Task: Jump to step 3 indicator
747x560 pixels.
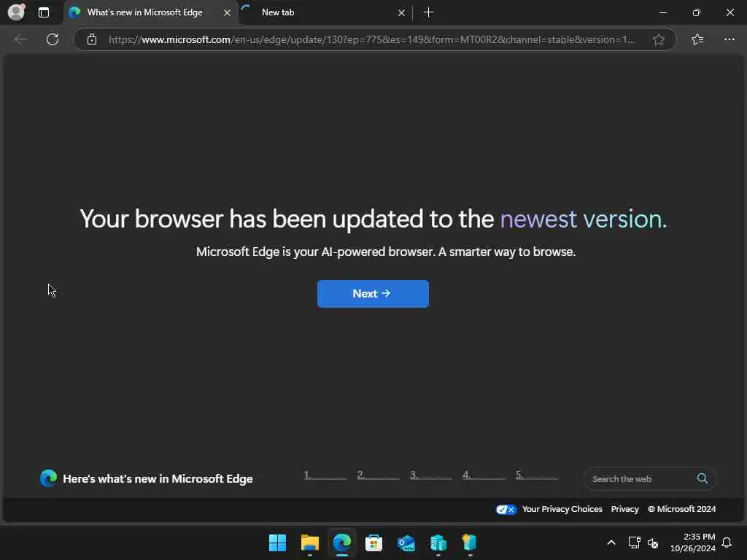Action: [431, 475]
